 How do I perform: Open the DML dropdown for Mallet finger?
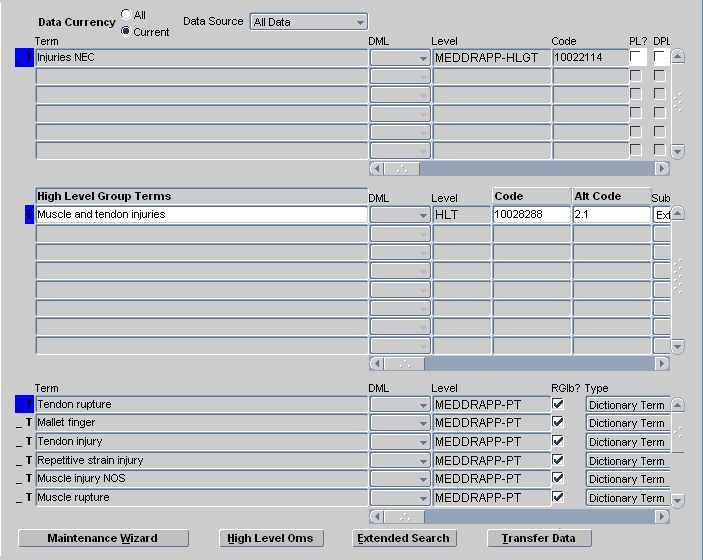(x=400, y=423)
